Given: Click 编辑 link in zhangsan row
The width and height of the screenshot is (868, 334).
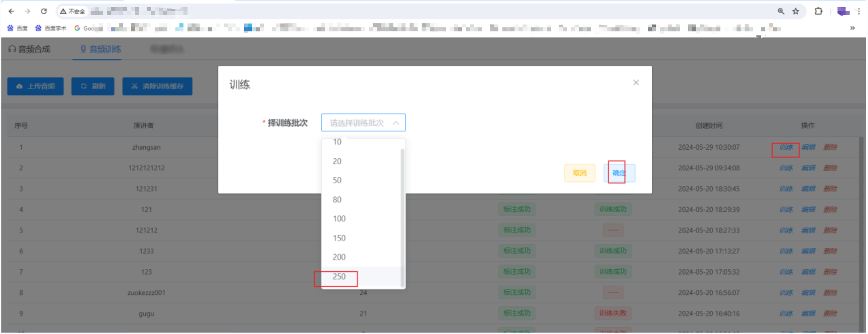Looking at the screenshot, I should point(808,147).
